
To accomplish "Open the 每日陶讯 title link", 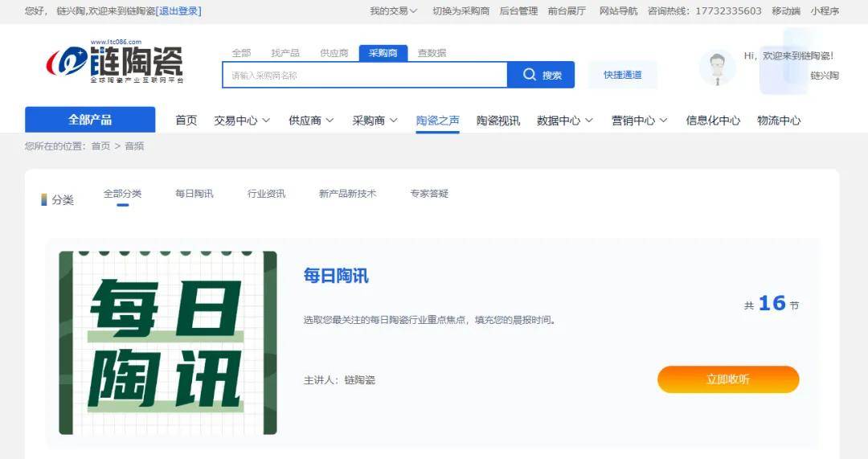I will coord(336,276).
